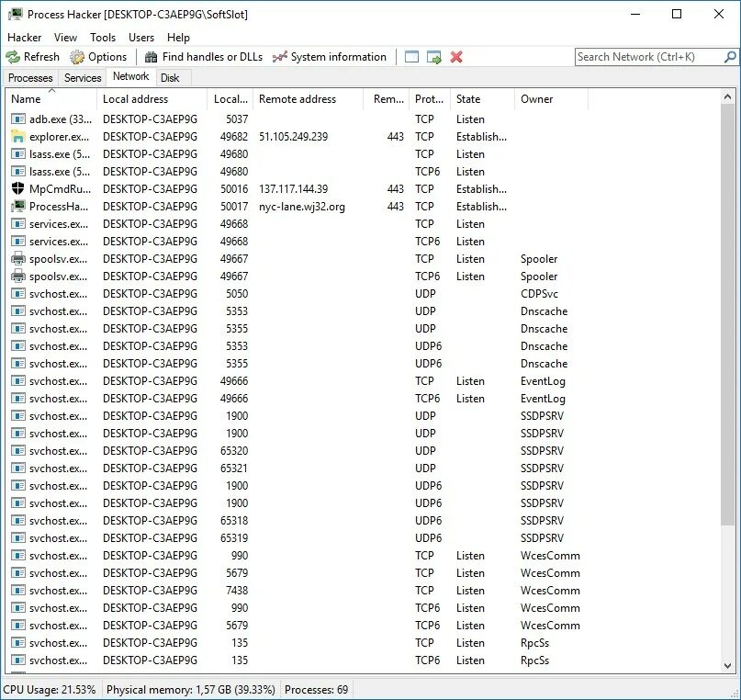Open System information graph button

tap(330, 57)
